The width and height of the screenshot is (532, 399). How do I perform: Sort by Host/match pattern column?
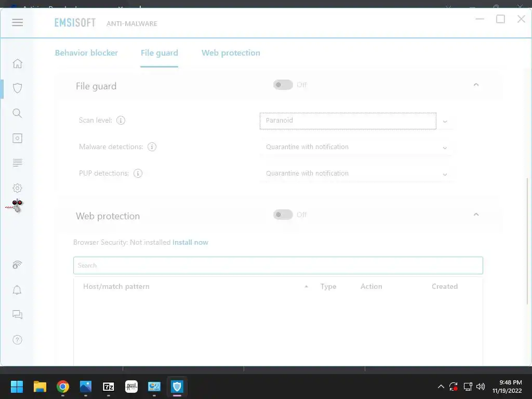[x=116, y=286]
